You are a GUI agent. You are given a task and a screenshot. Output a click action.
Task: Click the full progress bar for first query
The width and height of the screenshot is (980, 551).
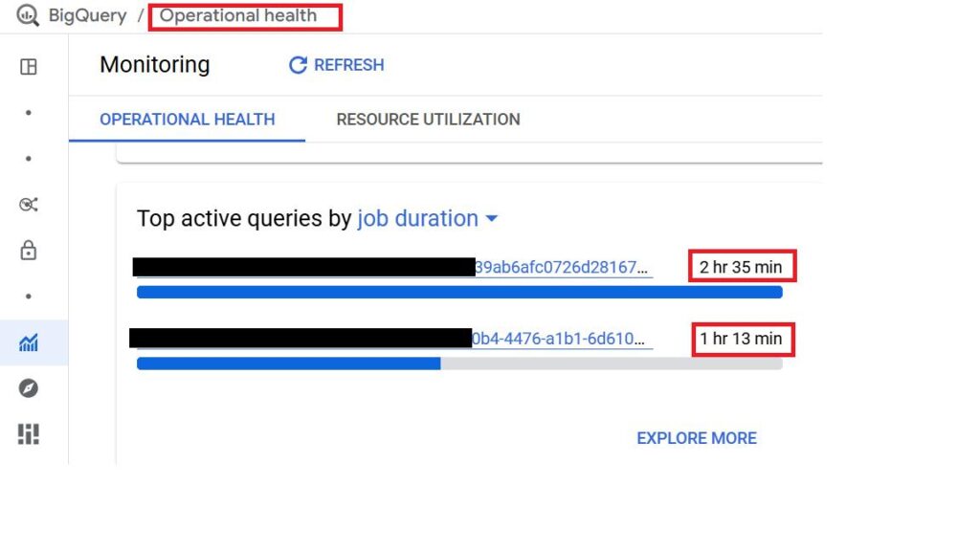[x=459, y=293]
